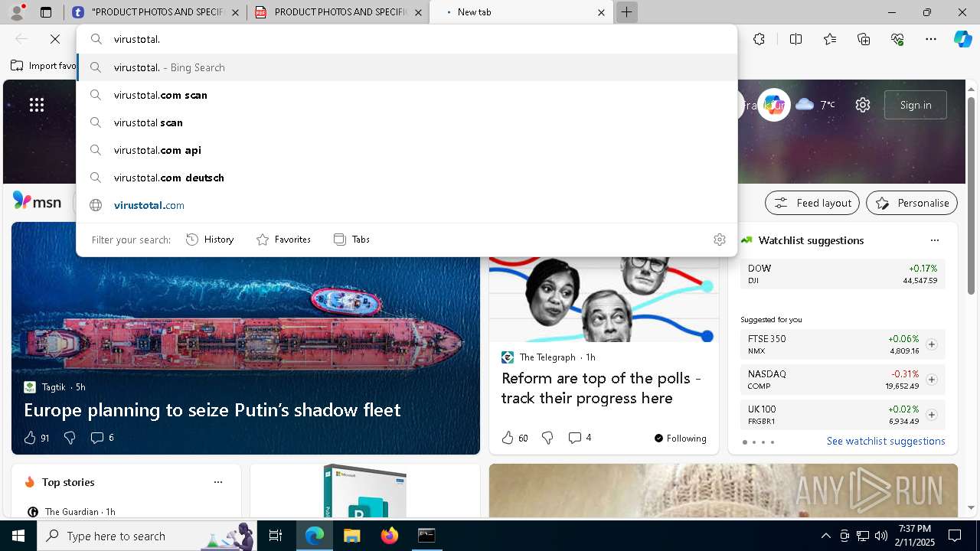
Task: Close the PDF PRODUCT PHOTOS tab
Action: pyautogui.click(x=417, y=12)
